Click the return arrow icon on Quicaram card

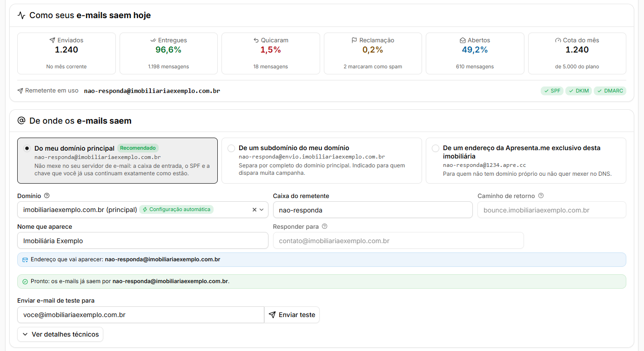[256, 40]
